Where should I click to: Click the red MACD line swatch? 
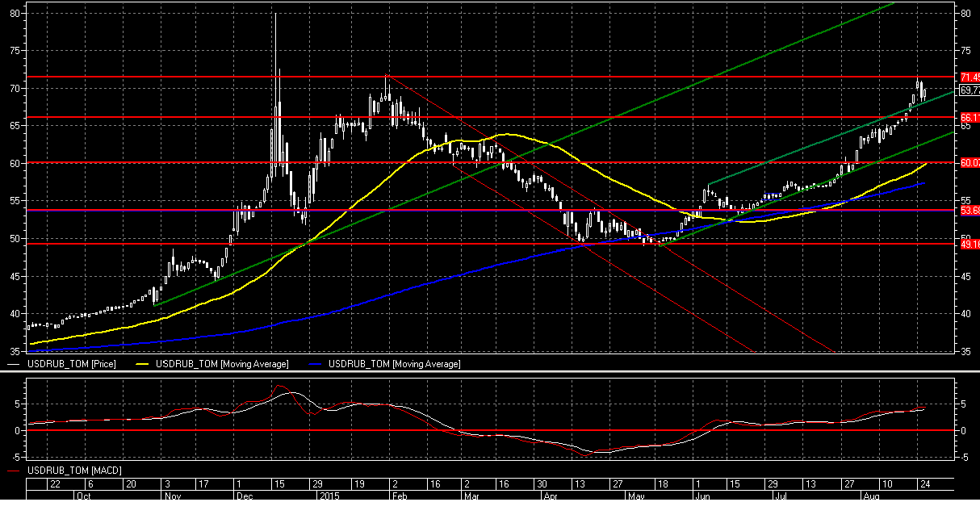pyautogui.click(x=15, y=470)
